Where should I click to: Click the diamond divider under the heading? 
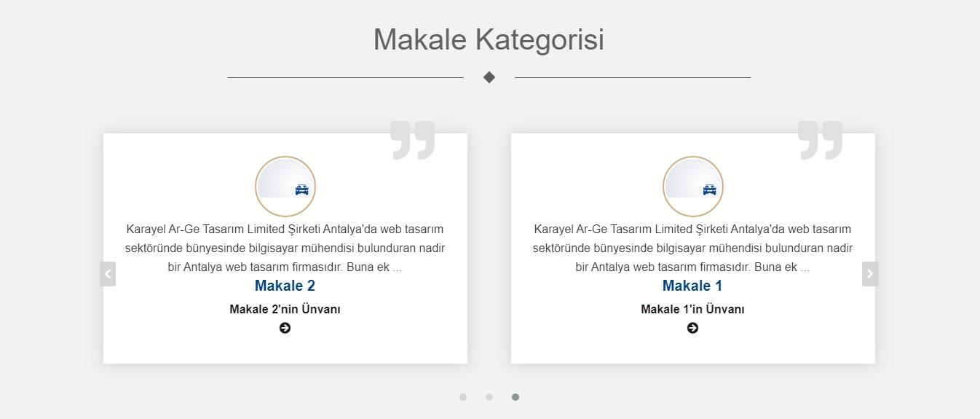(489, 77)
